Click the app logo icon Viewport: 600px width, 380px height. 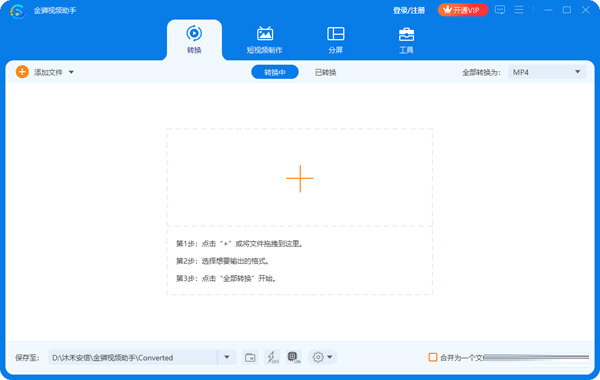(x=17, y=11)
